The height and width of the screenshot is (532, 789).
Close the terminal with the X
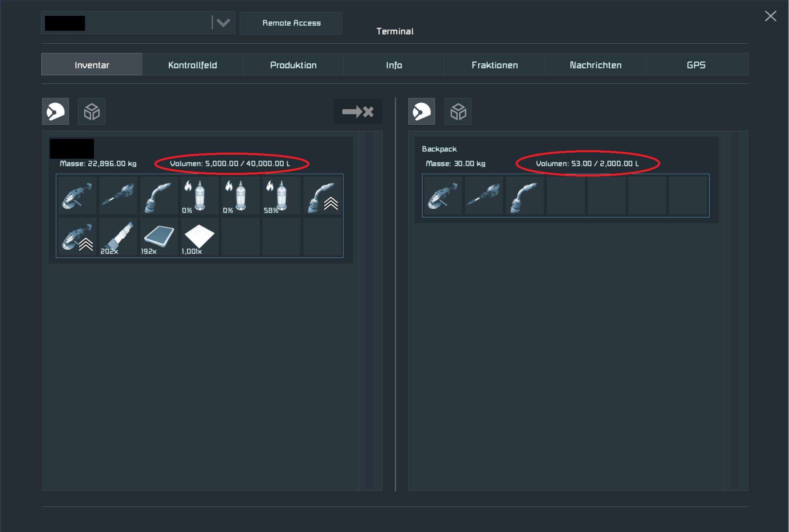[x=770, y=16]
